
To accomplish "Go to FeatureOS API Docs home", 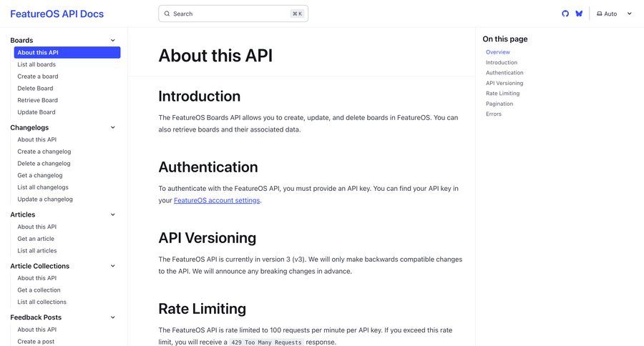I will [x=57, y=14].
